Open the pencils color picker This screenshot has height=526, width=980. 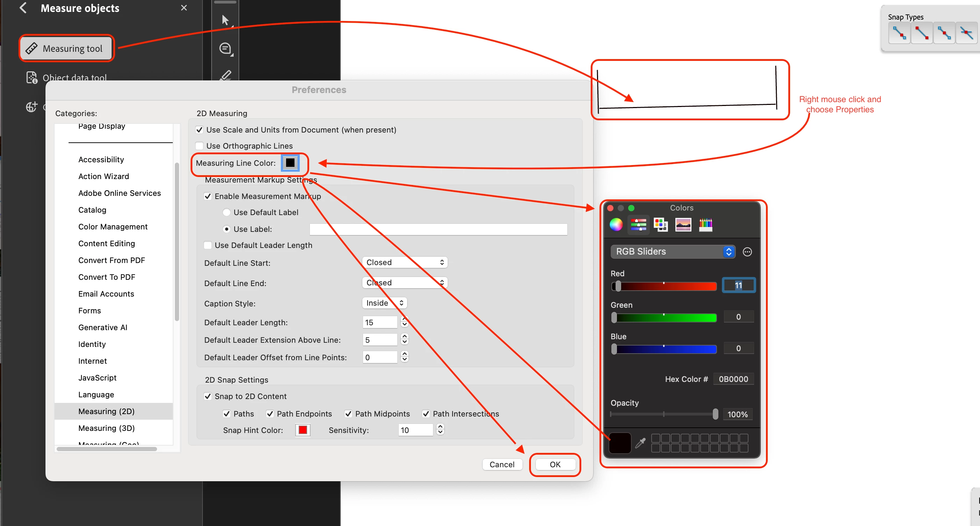705,225
